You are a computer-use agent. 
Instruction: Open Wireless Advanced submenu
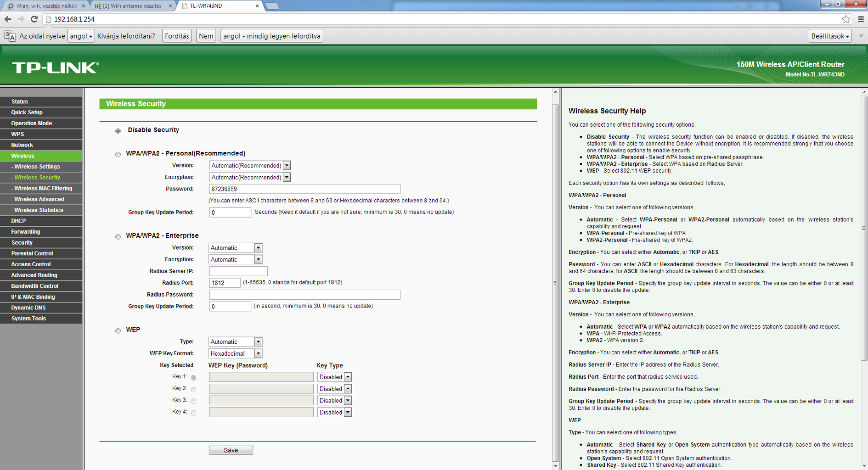point(41,199)
